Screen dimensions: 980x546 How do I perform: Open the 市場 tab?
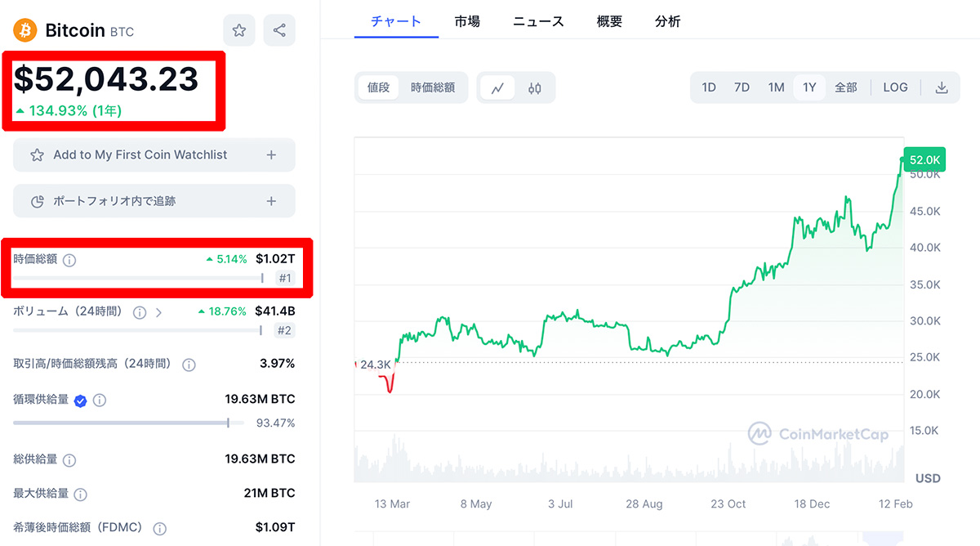tap(467, 21)
